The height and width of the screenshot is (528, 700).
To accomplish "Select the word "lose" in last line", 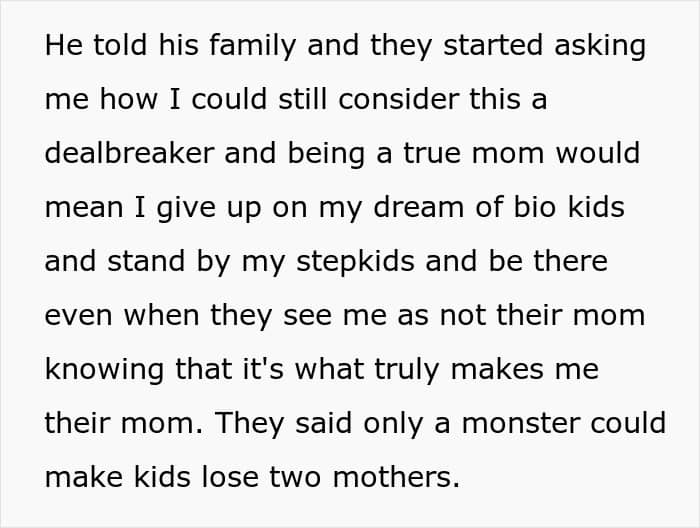I will 230,476.
